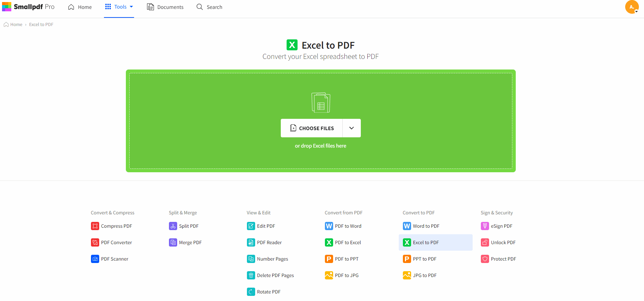
Task: Click the 'PDF Reader' text label
Action: (270, 242)
